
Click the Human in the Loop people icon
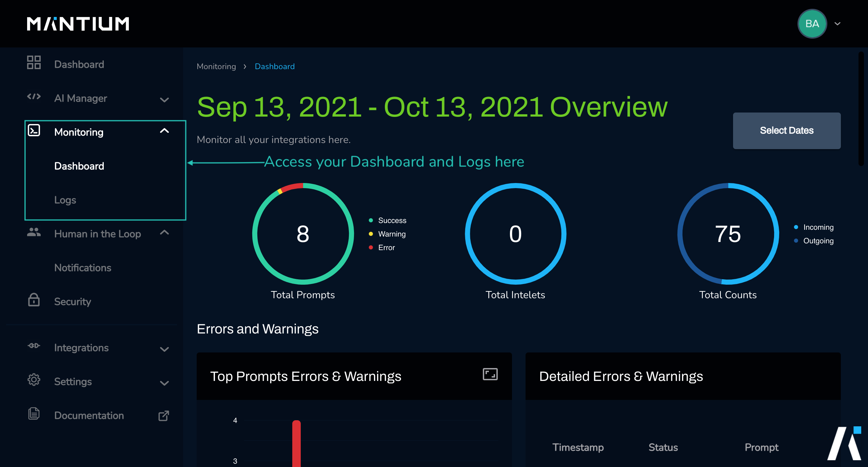(x=34, y=232)
